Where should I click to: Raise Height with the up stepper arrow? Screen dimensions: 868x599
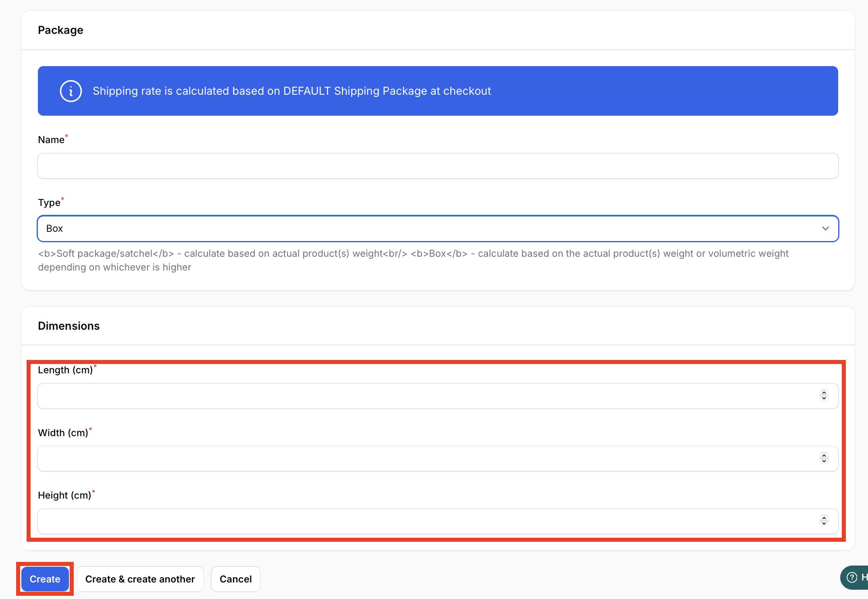[824, 518]
